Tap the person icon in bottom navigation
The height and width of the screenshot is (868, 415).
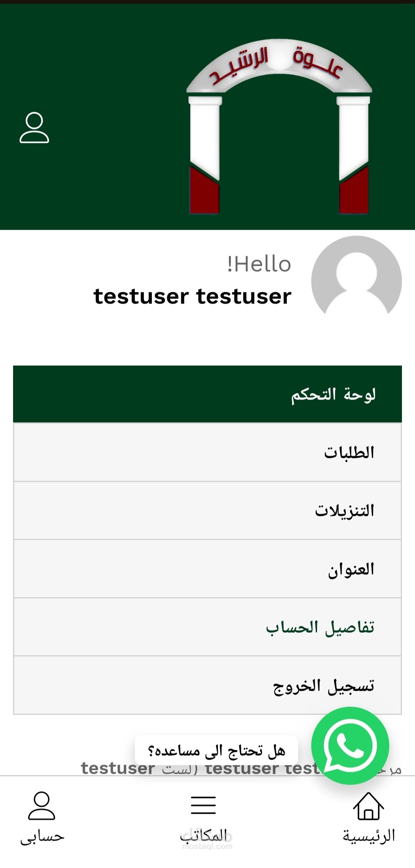point(41,806)
